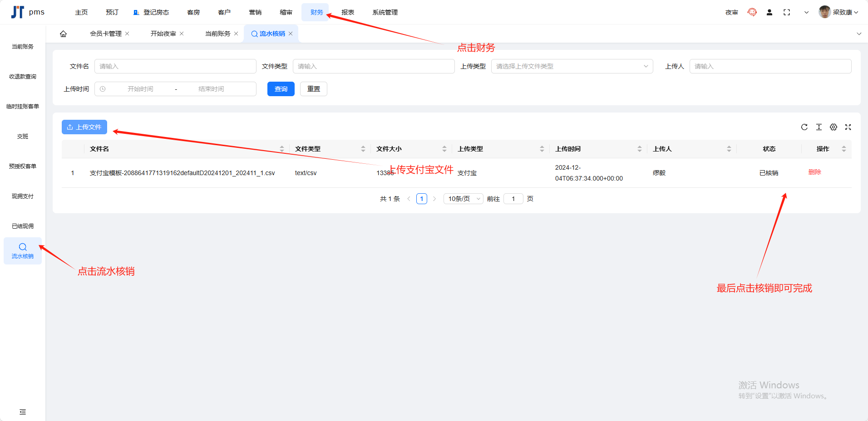Image resolution: width=868 pixels, height=421 pixels.
Task: Click the home icon tab
Action: 64,34
